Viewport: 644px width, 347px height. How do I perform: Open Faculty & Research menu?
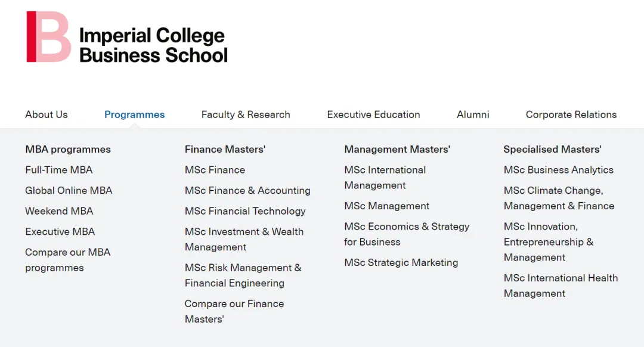click(246, 114)
